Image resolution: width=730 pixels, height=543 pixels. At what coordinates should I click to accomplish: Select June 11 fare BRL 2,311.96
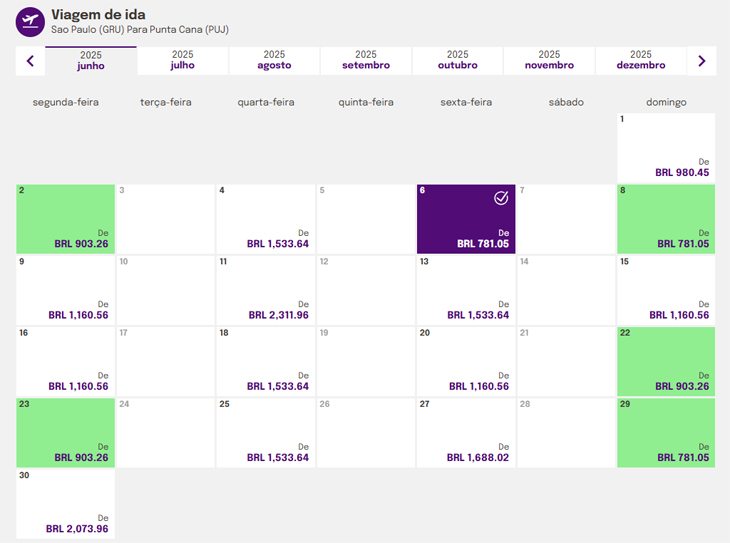[x=266, y=290]
